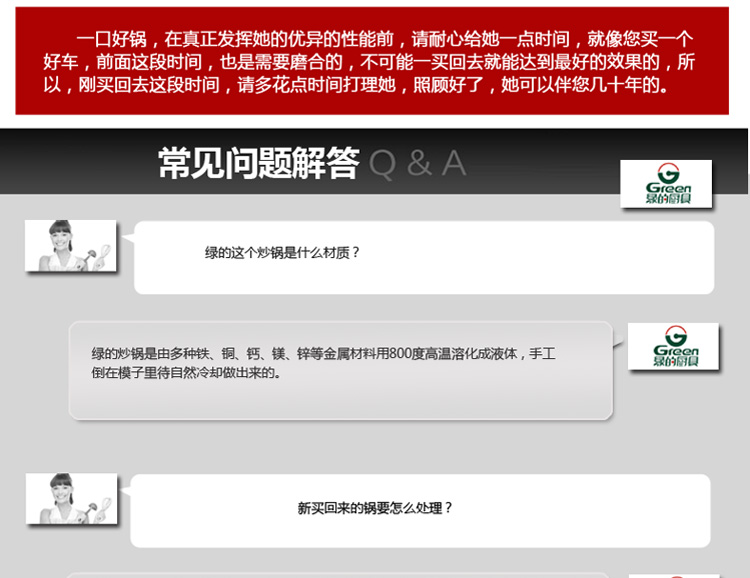Click the red banner line starting 以，刚买回去这段时间
The height and width of the screenshot is (578, 750).
pos(356,85)
